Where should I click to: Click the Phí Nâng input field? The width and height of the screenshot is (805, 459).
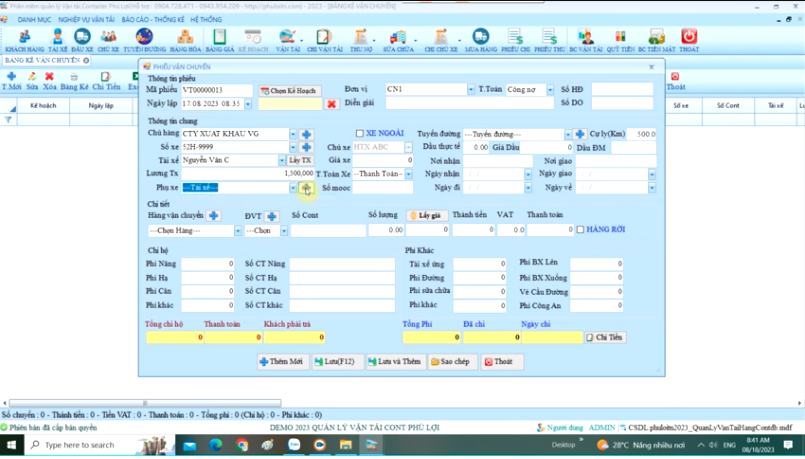(207, 264)
